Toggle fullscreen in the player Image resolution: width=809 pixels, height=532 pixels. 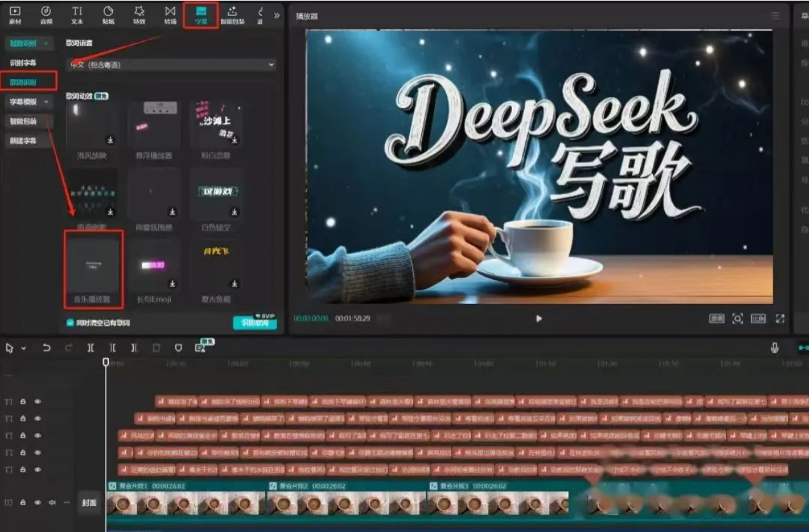[780, 319]
